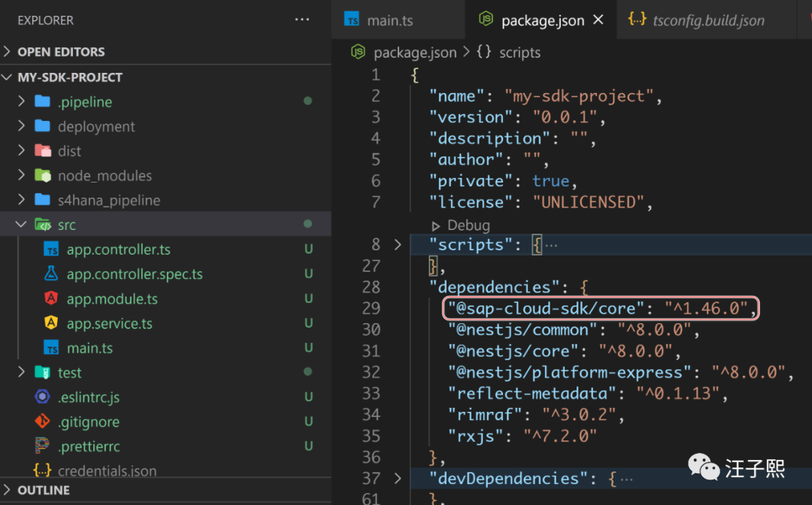Click the flask icon of app.controller.spec.ts
Screen dimensions: 812x505
coord(51,274)
